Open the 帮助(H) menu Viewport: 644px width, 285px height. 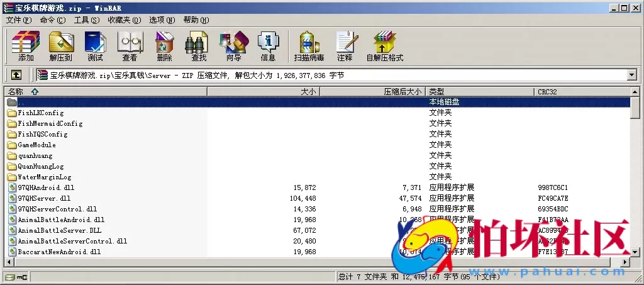(196, 20)
